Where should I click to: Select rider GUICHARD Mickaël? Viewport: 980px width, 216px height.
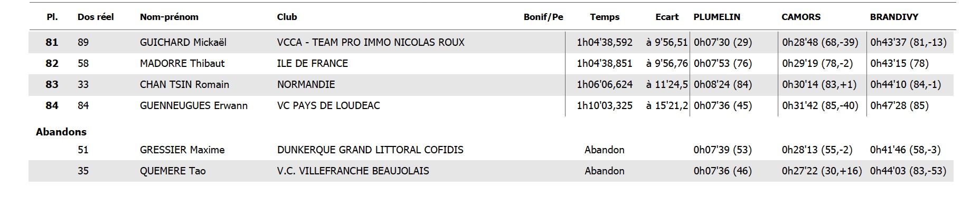coord(183,42)
